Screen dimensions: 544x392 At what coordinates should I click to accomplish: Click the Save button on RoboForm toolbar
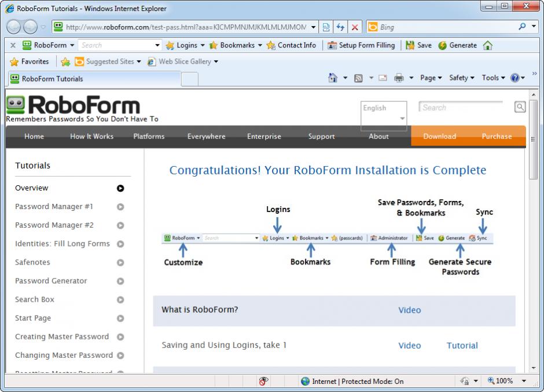[419, 45]
